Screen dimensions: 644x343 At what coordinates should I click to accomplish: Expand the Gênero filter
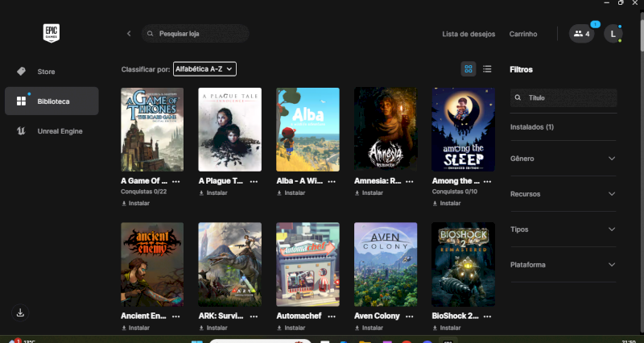(x=563, y=159)
